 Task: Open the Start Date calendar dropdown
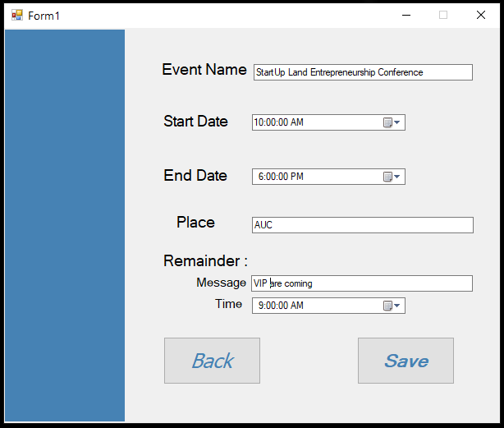tap(392, 122)
